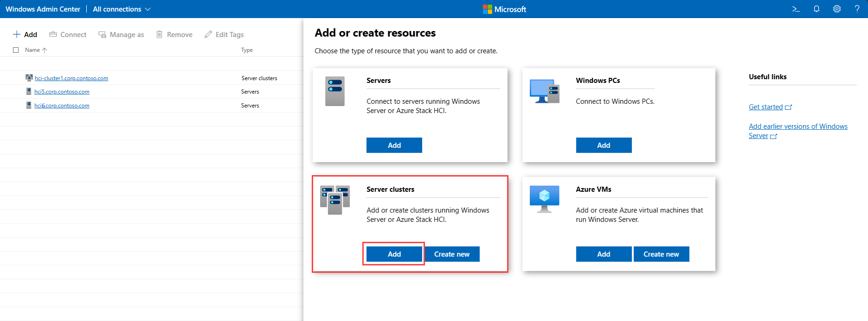Click the Help question mark icon
The image size is (868, 321).
(x=857, y=9)
